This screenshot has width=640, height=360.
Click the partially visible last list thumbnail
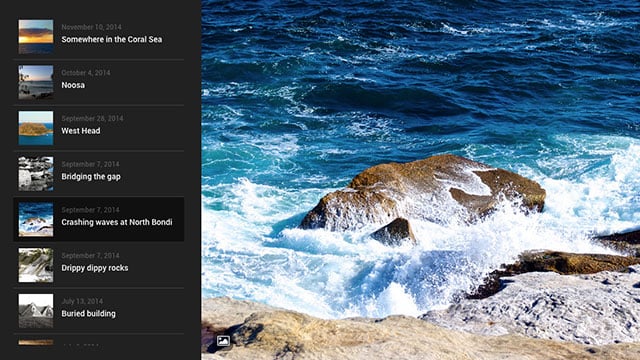coord(36,342)
